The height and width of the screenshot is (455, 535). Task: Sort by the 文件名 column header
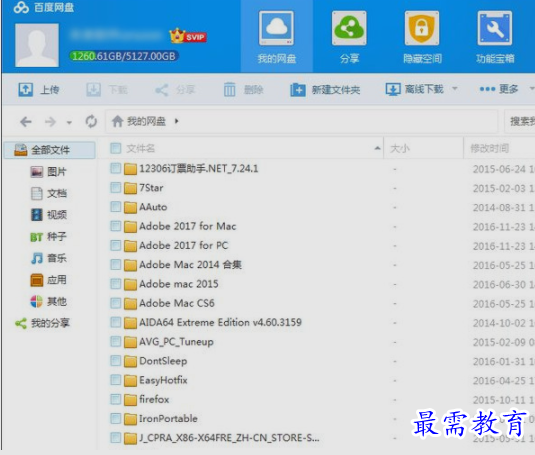tap(141, 148)
